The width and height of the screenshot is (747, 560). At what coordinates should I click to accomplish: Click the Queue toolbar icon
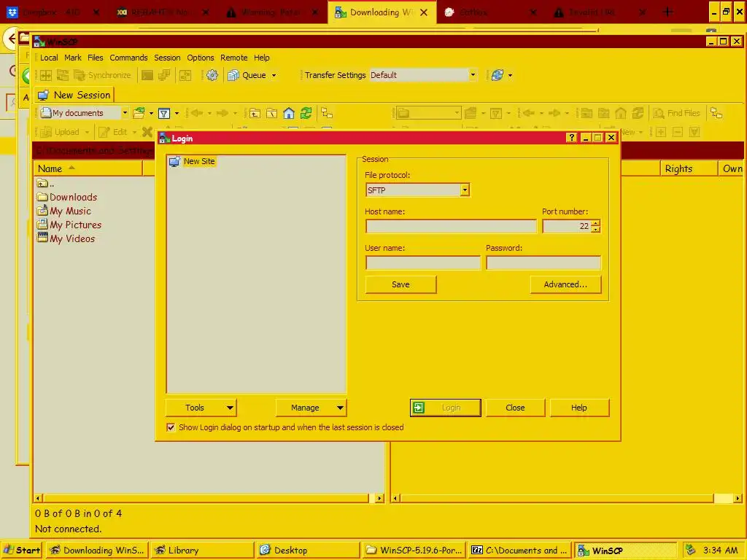(x=233, y=75)
